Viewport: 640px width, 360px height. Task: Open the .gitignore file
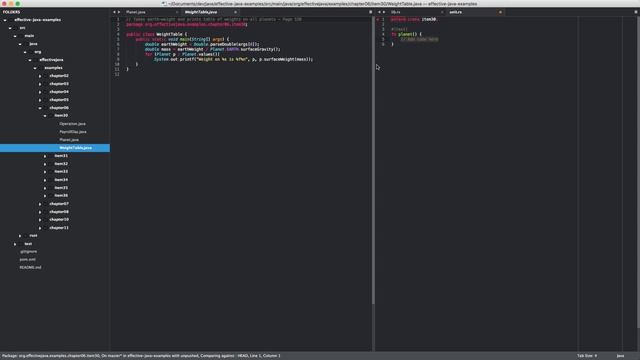(x=28, y=251)
